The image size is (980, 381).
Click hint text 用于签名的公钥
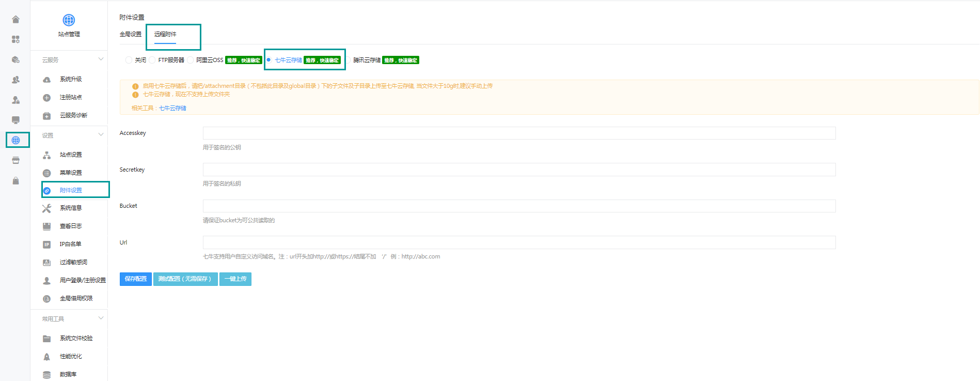coord(222,147)
